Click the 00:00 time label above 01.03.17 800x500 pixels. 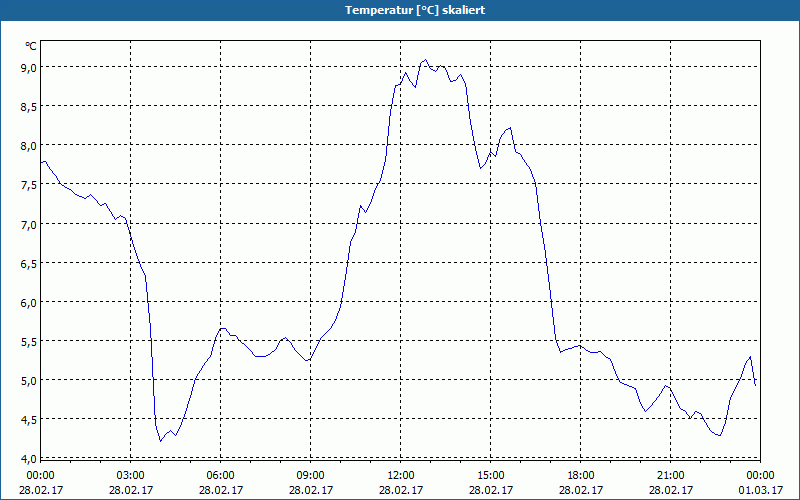click(x=760, y=476)
